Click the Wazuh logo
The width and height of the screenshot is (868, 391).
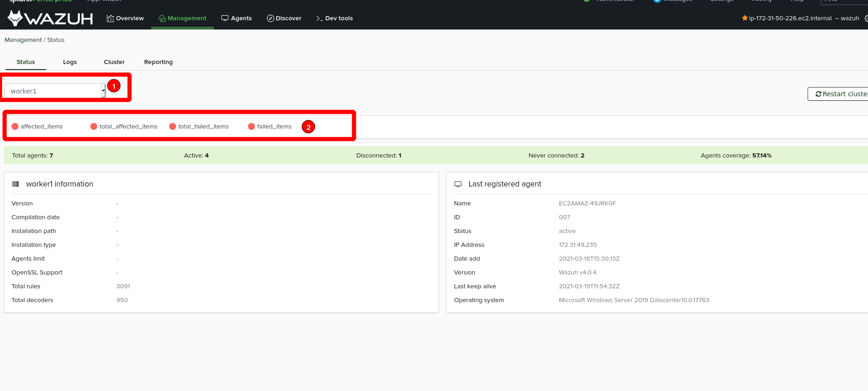(51, 18)
